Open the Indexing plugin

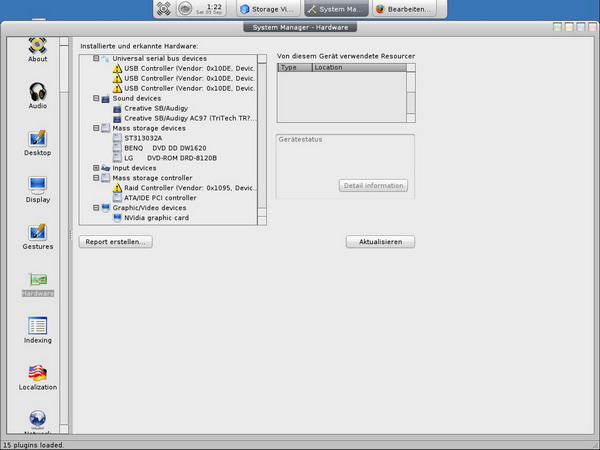[x=38, y=330]
